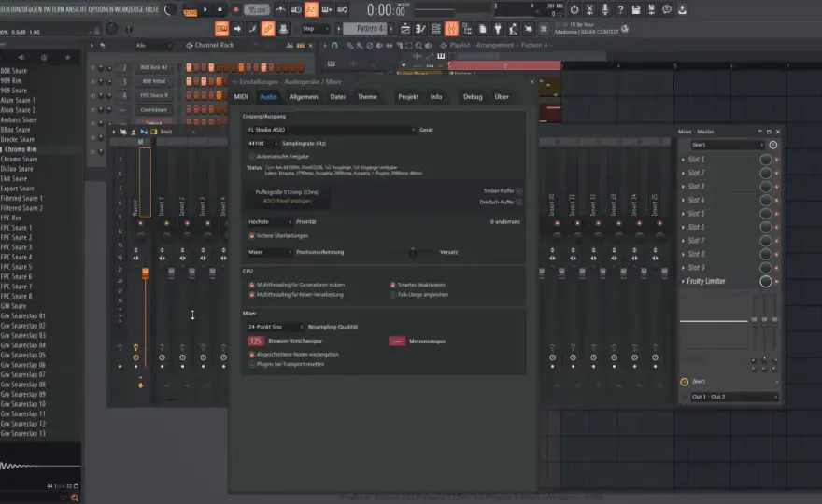This screenshot has height=504, width=822.
Task: Toggle the link/chain icon in toolbar
Action: (268, 29)
